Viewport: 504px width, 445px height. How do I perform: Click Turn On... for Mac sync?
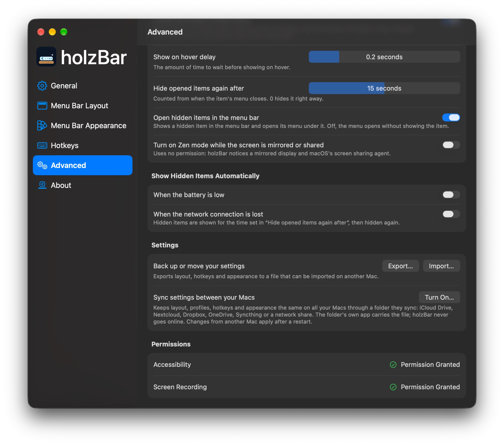click(439, 297)
